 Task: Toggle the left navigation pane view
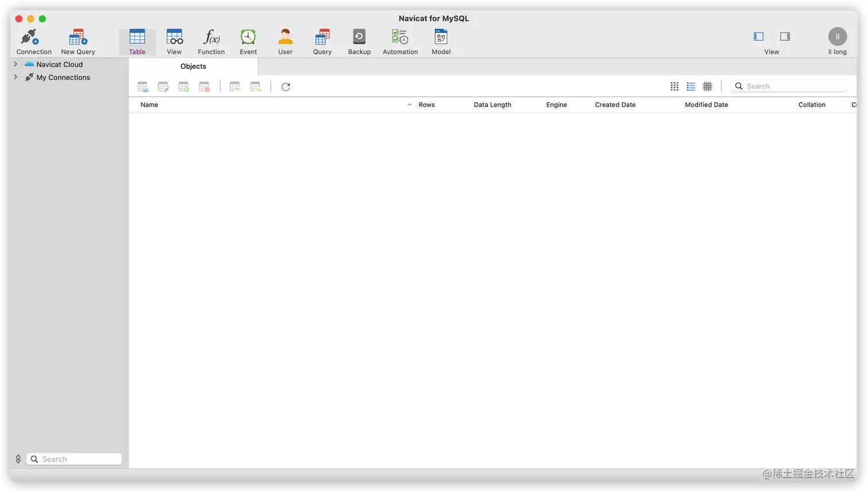click(758, 36)
